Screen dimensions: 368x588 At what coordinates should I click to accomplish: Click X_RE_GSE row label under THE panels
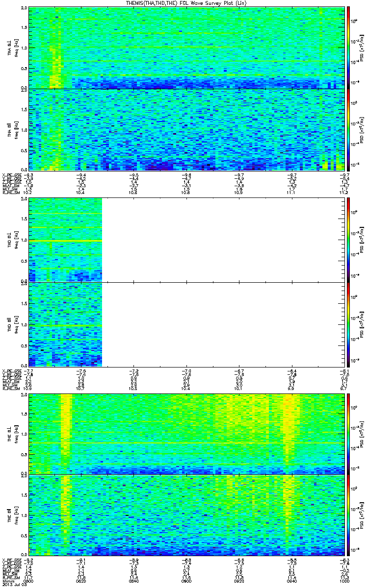click(12, 560)
